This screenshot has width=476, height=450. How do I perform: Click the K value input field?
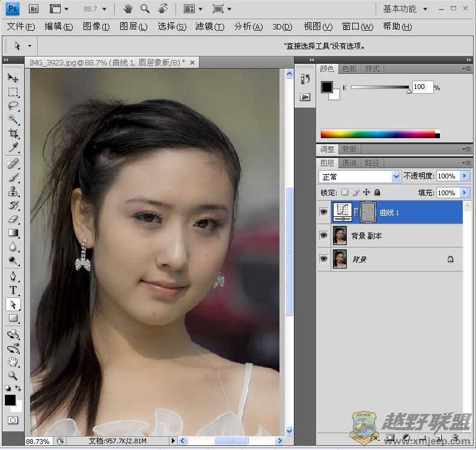(x=422, y=87)
